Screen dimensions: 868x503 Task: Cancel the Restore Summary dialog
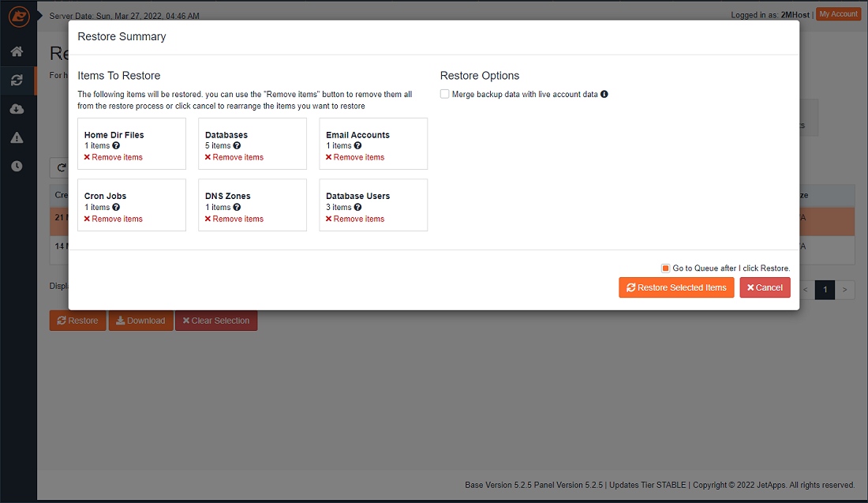point(765,287)
